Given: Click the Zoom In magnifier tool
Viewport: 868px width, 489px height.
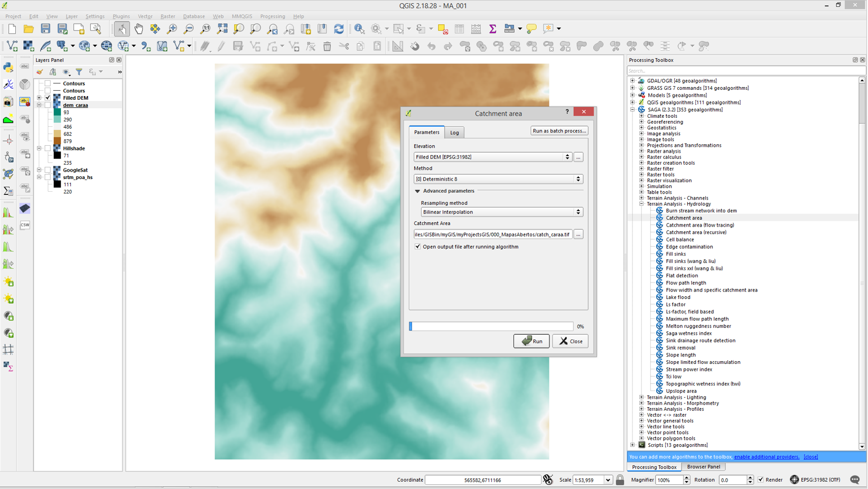Looking at the screenshot, I should pos(172,29).
